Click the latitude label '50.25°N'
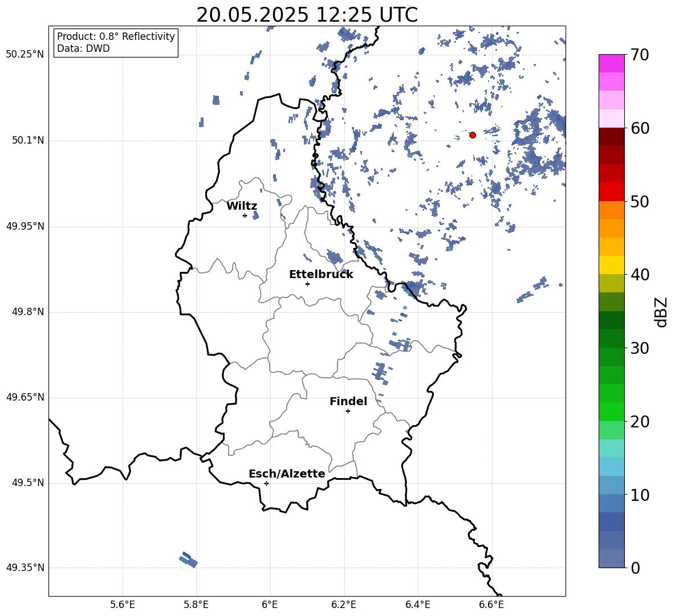 click(x=25, y=55)
